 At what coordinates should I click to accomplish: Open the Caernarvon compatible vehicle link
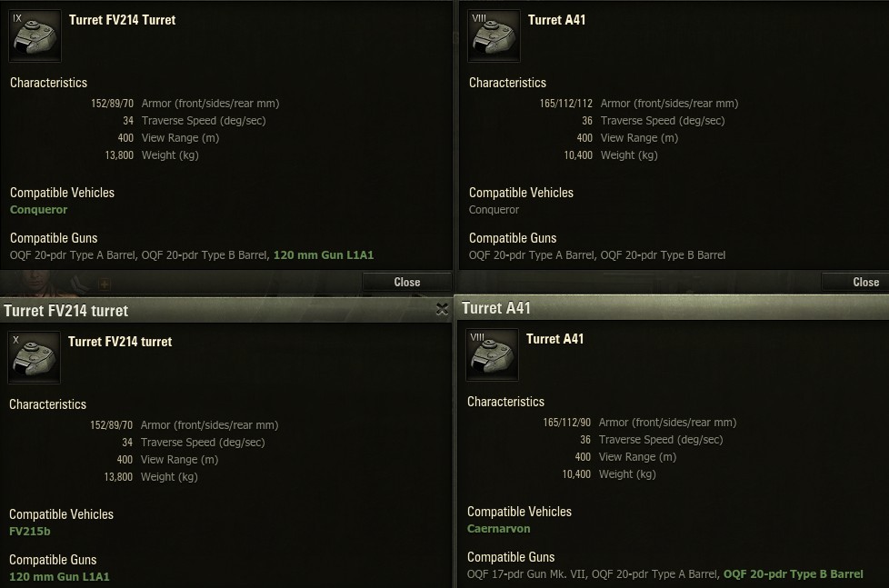[499, 529]
